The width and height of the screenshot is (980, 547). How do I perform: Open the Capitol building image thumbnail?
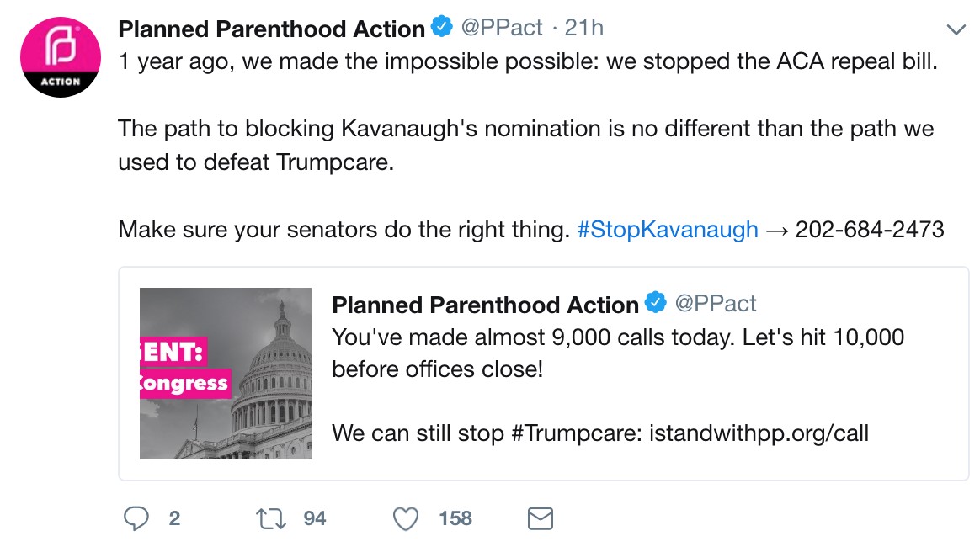pyautogui.click(x=226, y=374)
